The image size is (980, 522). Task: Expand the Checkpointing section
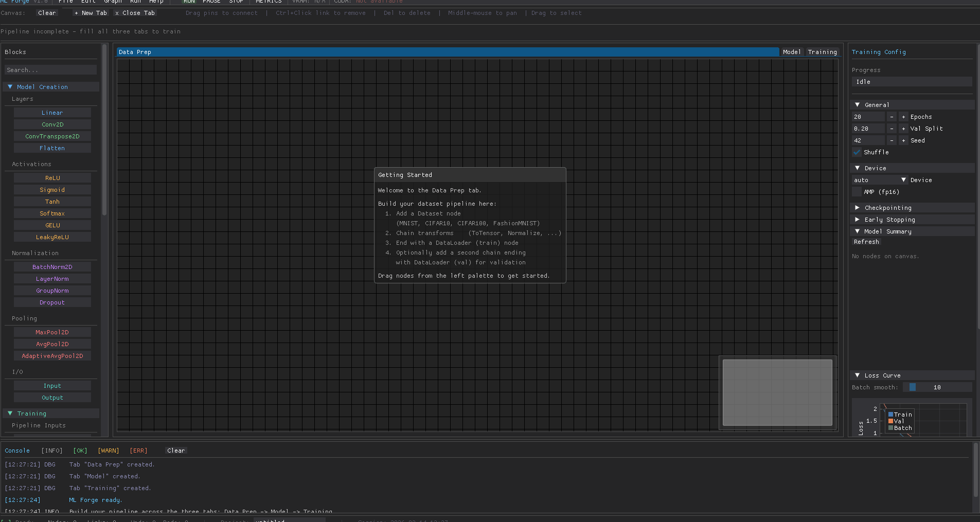click(x=888, y=207)
